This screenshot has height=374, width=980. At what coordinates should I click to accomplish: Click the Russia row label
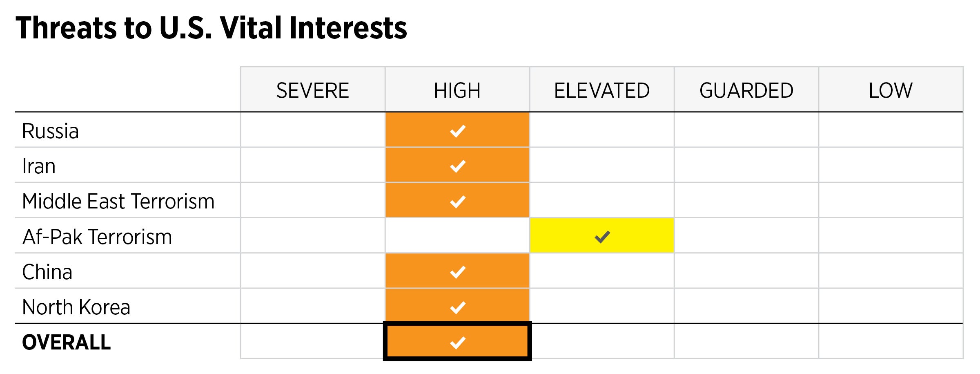pos(50,131)
